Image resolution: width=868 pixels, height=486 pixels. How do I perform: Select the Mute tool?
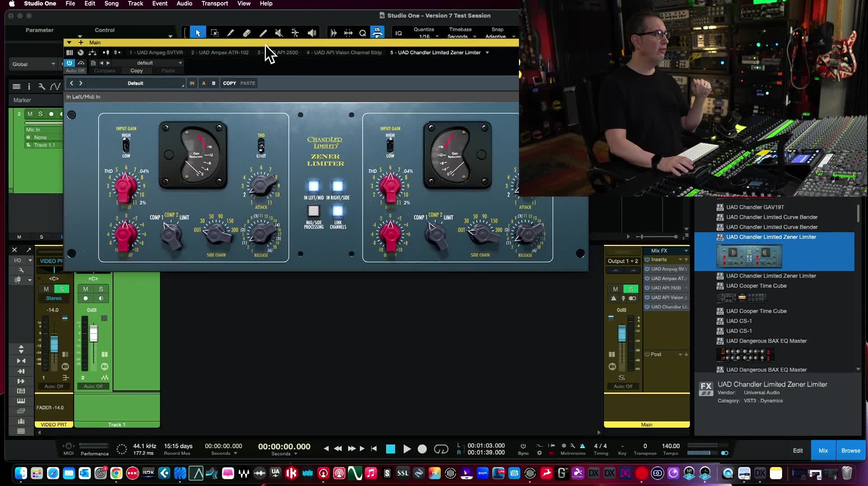coord(279,33)
